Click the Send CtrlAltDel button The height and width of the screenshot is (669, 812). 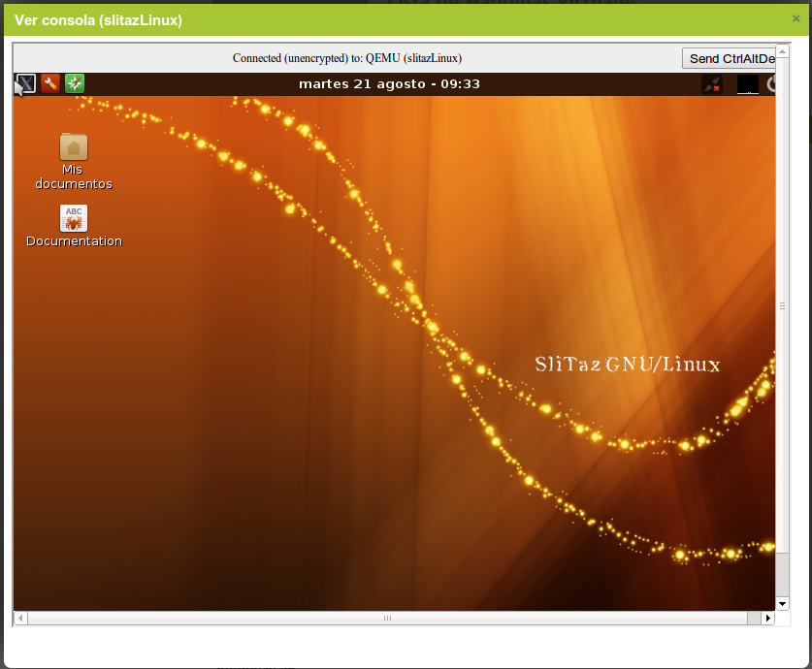(730, 58)
